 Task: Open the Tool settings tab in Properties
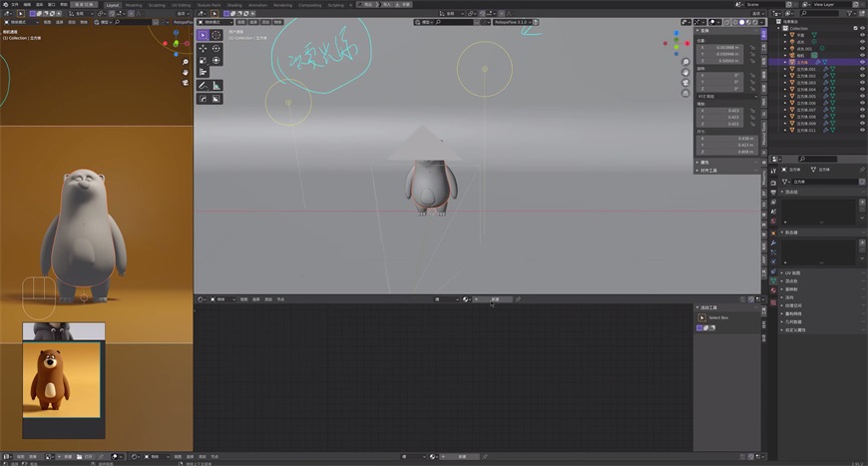773,171
